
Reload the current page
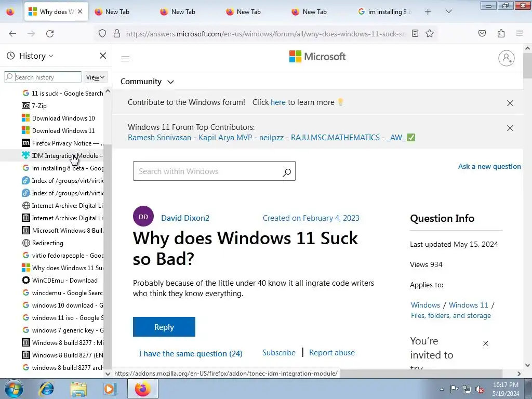click(50, 34)
